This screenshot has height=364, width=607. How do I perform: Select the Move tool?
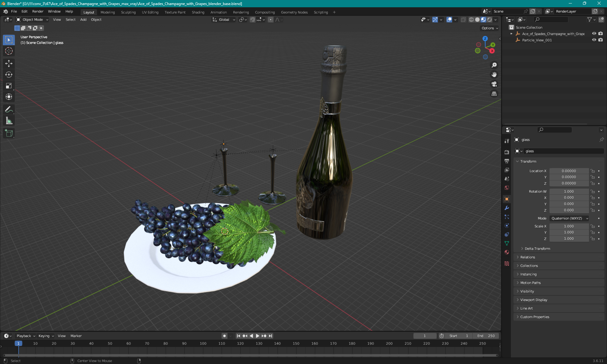tap(9, 64)
